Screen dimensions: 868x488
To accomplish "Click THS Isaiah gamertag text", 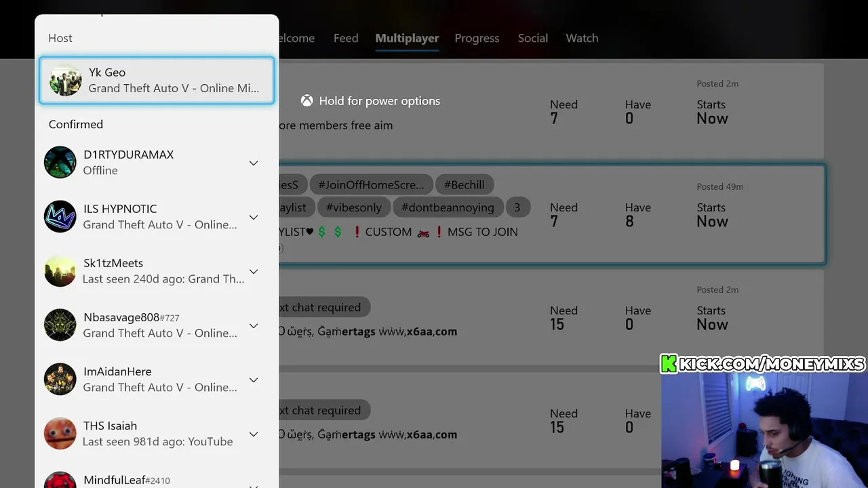I will pos(110,426).
